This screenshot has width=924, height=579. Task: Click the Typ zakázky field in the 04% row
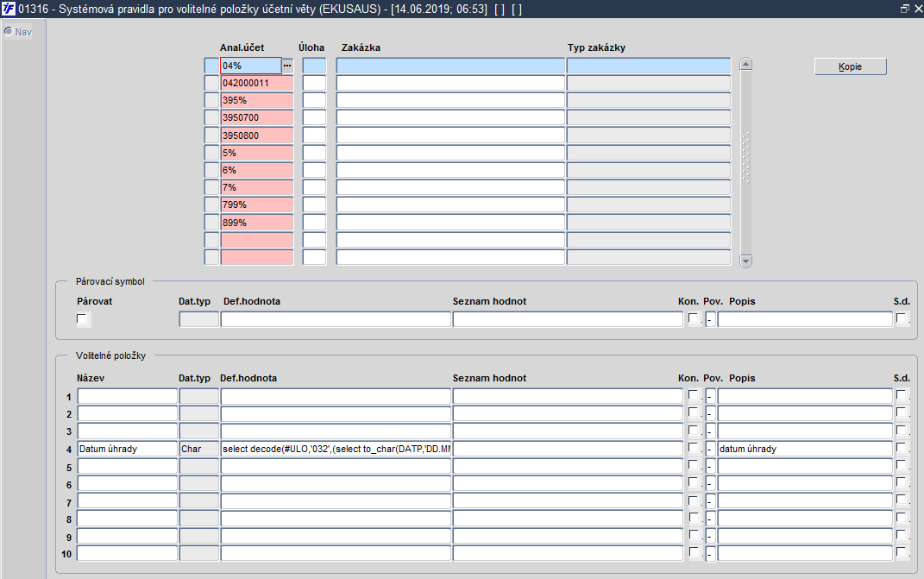(649, 66)
